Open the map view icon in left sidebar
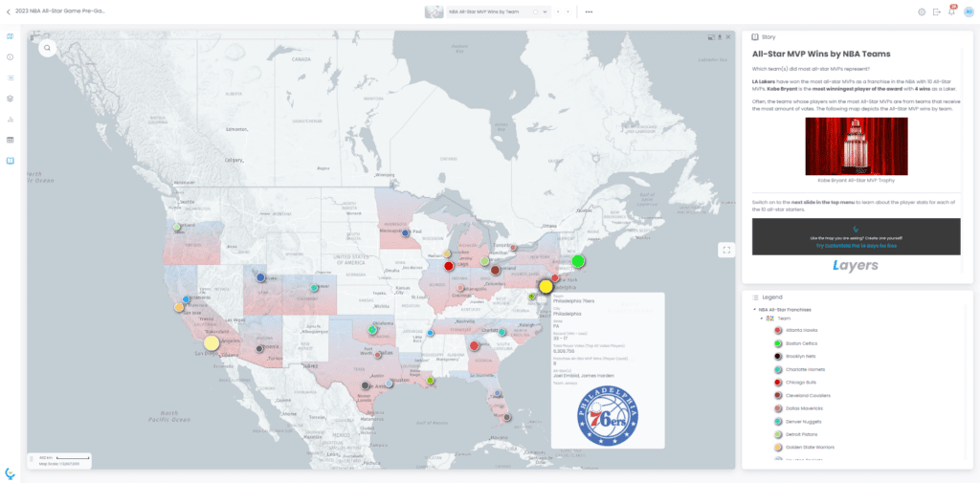This screenshot has width=980, height=483. click(x=10, y=36)
